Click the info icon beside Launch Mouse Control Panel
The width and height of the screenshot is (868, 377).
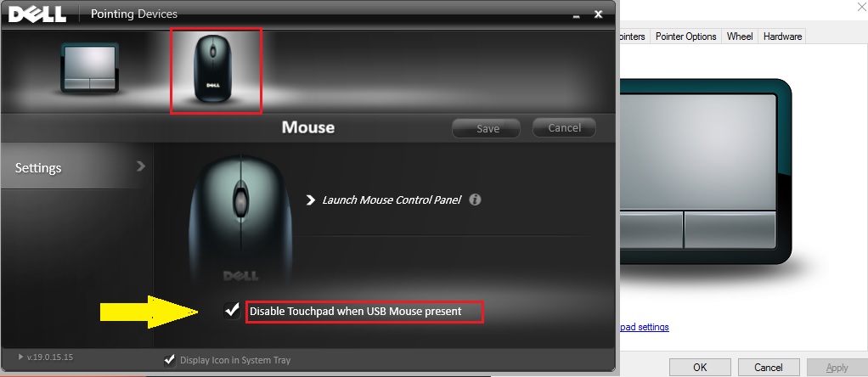point(475,200)
